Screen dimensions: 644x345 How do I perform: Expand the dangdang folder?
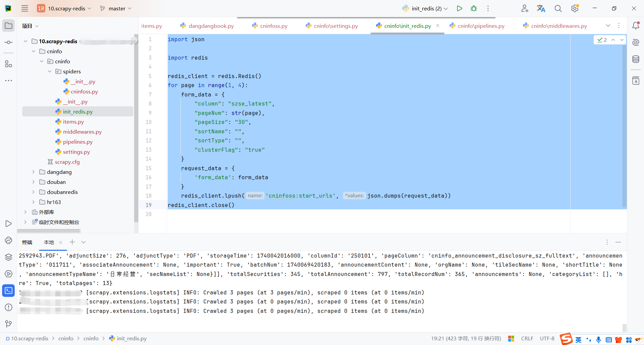(34, 172)
